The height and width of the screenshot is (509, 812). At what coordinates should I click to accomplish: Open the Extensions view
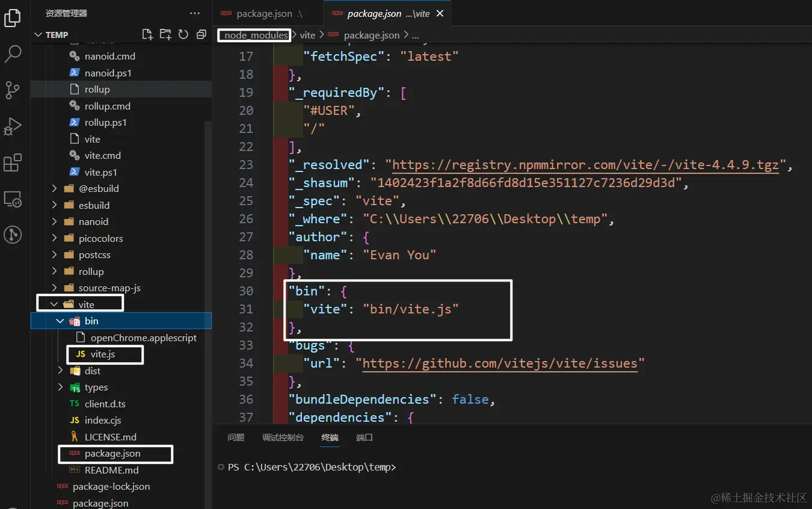click(x=13, y=162)
